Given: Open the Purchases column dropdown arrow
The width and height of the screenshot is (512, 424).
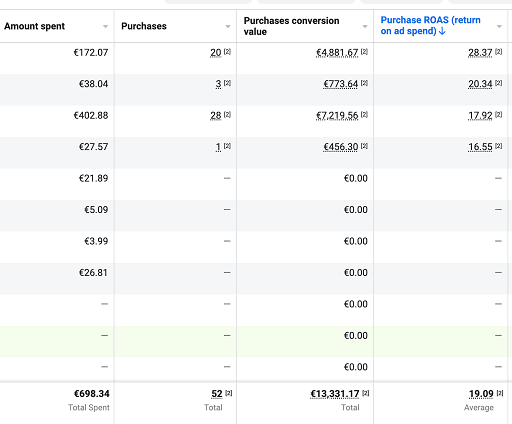Looking at the screenshot, I should [x=228, y=26].
